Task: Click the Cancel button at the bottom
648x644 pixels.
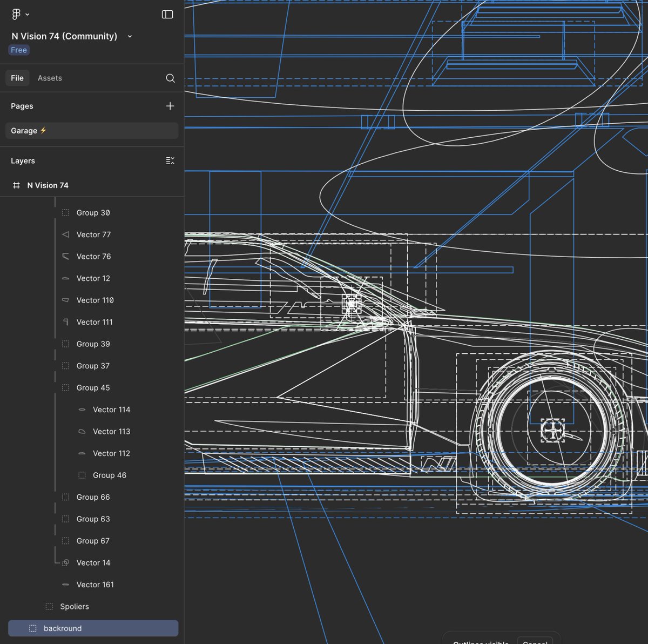Action: tap(535, 642)
